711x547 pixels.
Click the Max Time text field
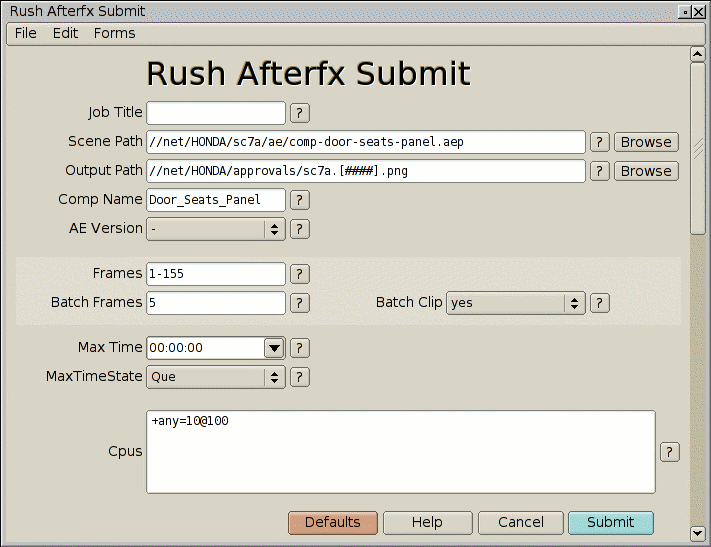click(x=205, y=348)
